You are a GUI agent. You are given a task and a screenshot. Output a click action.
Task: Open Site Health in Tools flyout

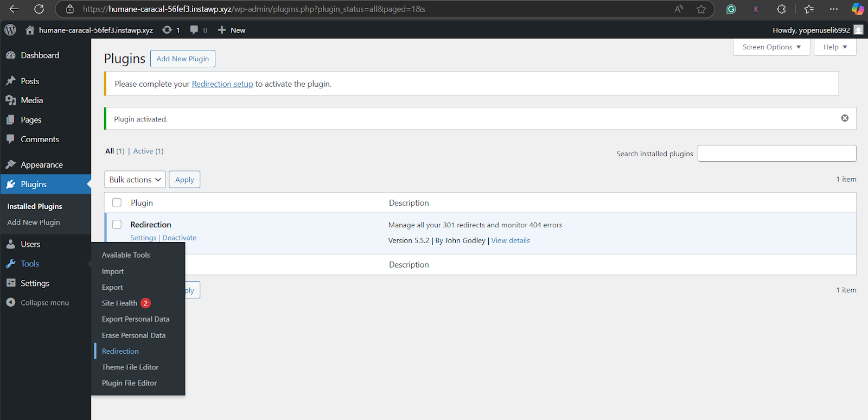(126, 303)
